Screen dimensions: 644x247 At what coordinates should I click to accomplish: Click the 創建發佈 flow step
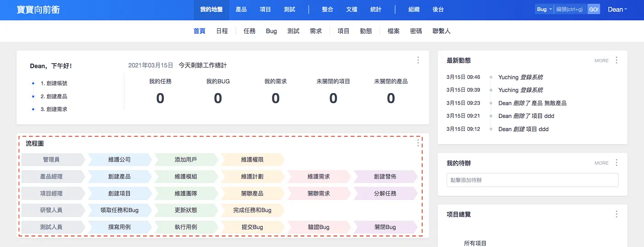(x=385, y=176)
